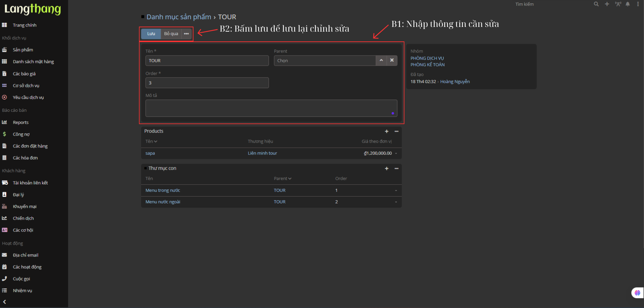Click the search magnifier icon in top bar
Screen dimensions: 644x308
click(x=596, y=4)
